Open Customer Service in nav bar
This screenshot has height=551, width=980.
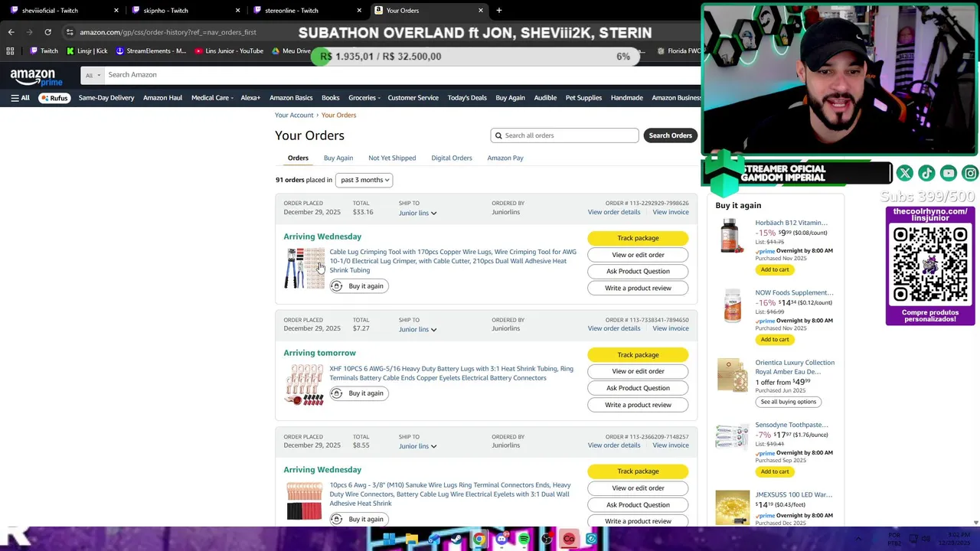[x=413, y=98]
